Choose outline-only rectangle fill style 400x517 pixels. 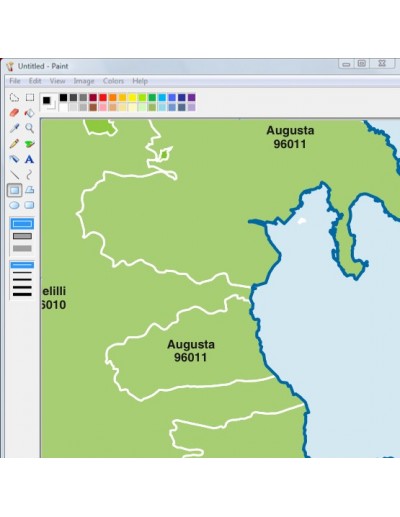22,224
